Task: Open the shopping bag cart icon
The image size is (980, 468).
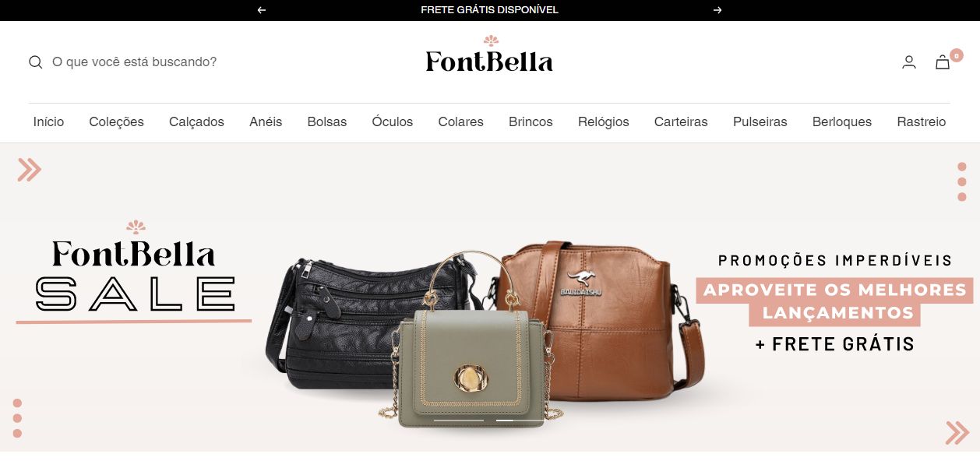Action: tap(943, 62)
